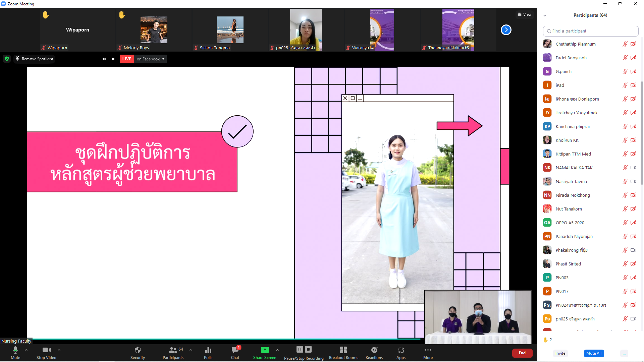Image resolution: width=644 pixels, height=362 pixels.
Task: Click the green Share Screen icon
Action: 265,350
